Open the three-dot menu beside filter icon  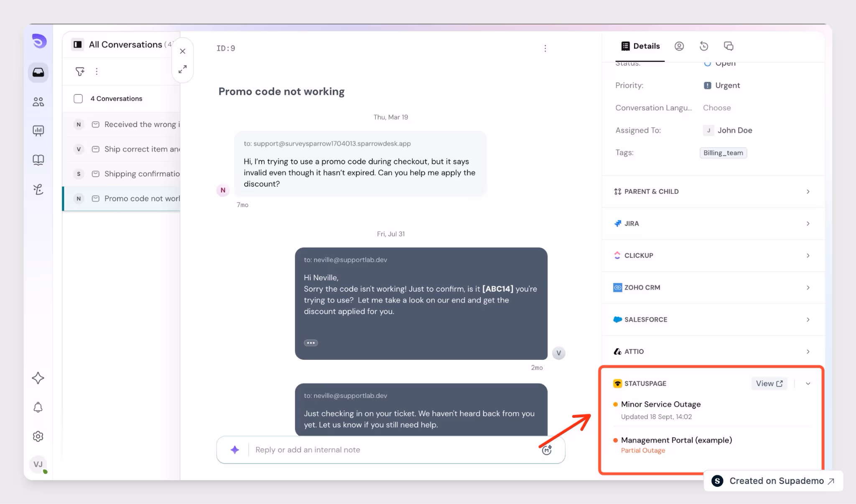coord(97,71)
